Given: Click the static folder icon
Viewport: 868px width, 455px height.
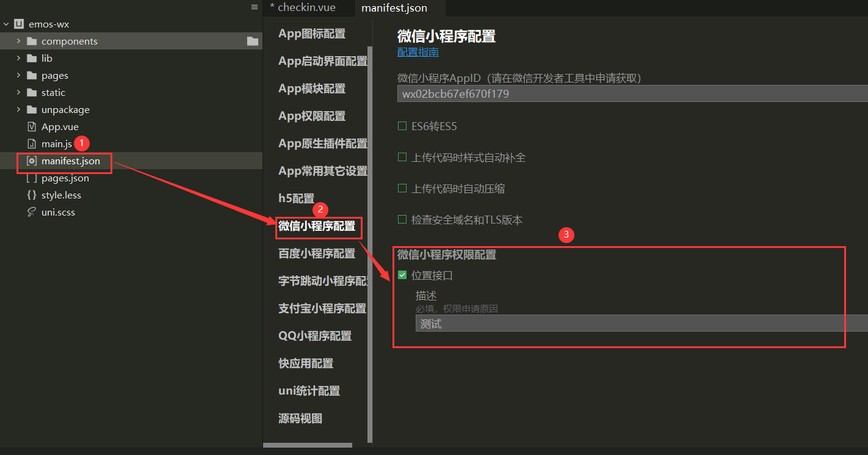Looking at the screenshot, I should (x=32, y=93).
